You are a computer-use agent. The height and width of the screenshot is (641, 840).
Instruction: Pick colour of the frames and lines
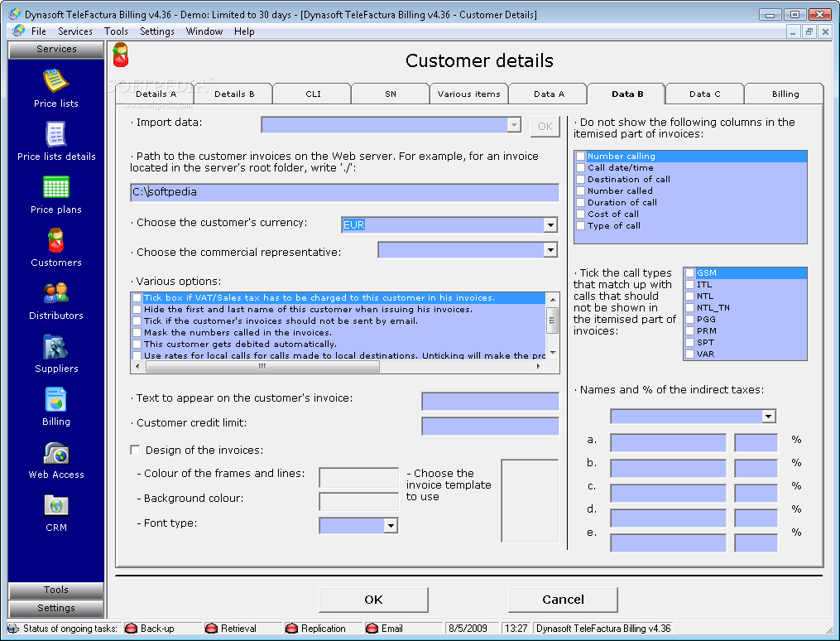pyautogui.click(x=358, y=477)
